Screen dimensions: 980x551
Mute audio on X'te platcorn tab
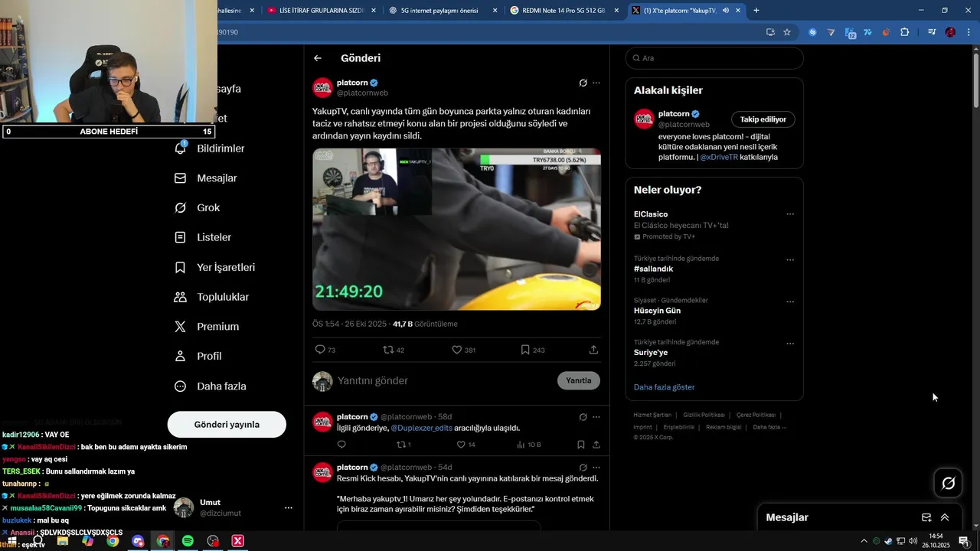725,11
